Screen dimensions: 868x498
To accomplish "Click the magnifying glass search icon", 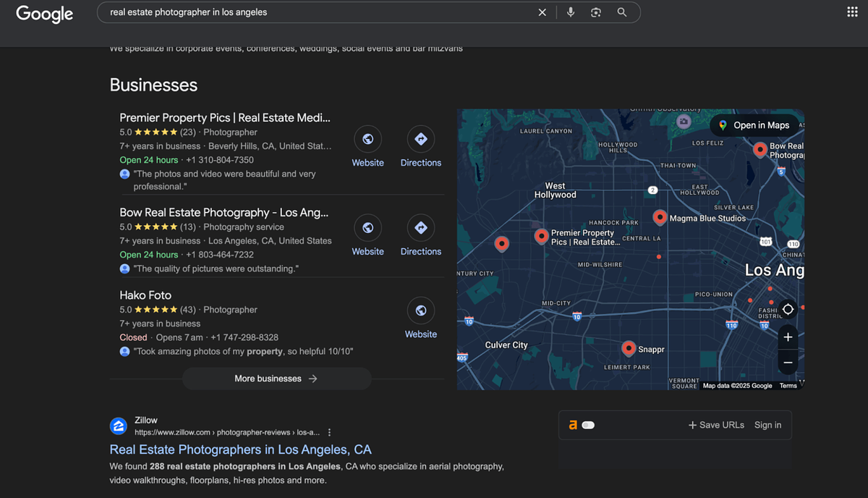I will [x=621, y=12].
